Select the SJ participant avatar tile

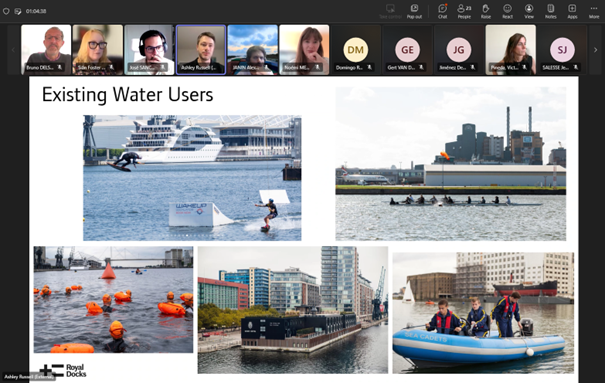[x=562, y=50]
